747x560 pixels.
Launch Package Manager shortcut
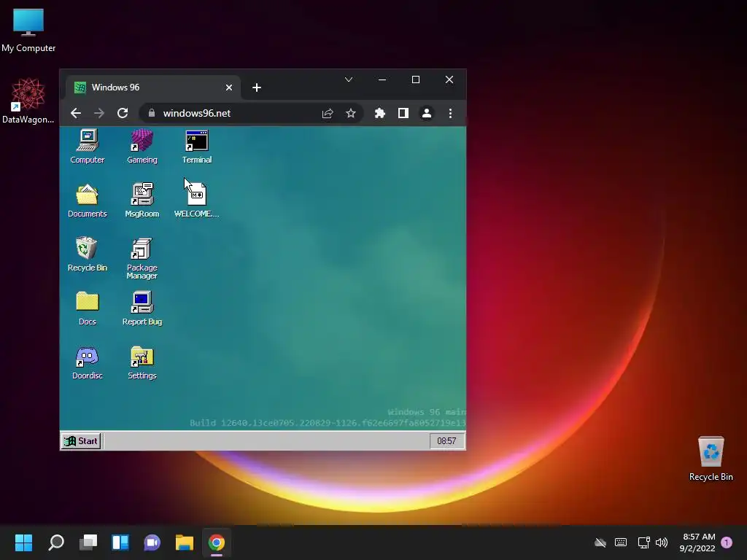[142, 259]
